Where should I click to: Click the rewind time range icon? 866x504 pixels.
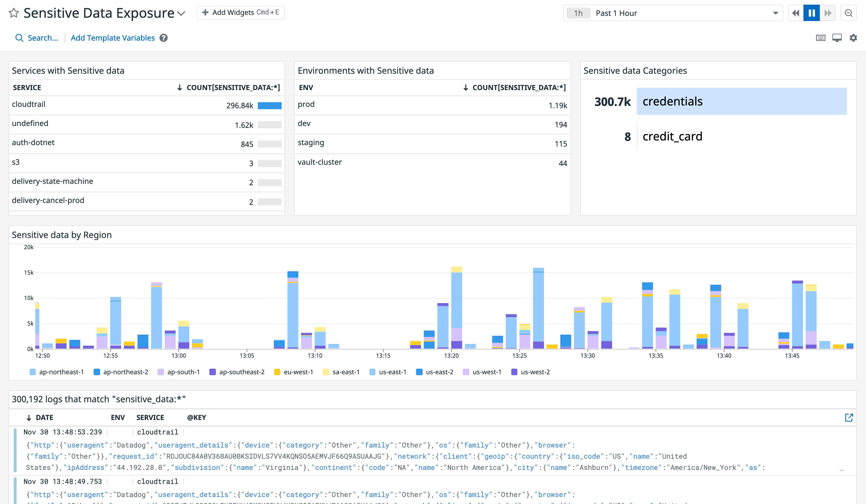pos(796,13)
